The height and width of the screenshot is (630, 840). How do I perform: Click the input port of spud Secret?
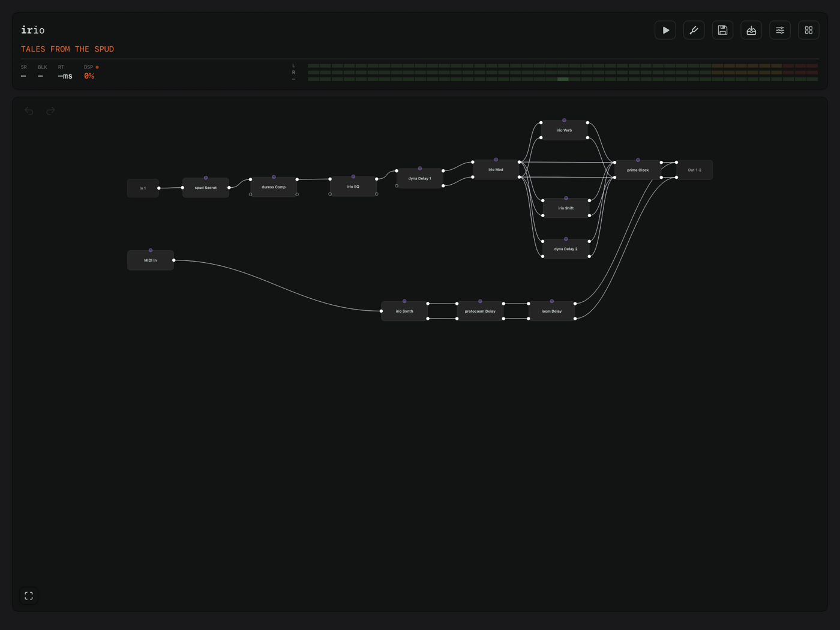coord(183,188)
